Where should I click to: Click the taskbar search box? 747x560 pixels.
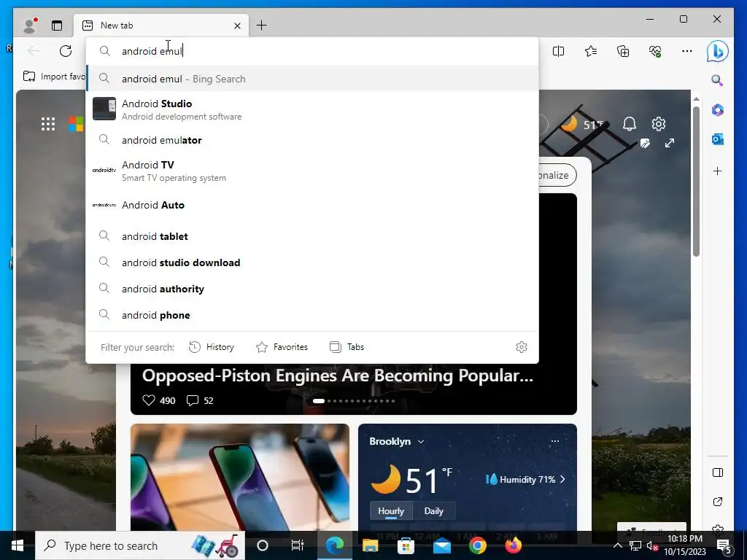(x=140, y=545)
